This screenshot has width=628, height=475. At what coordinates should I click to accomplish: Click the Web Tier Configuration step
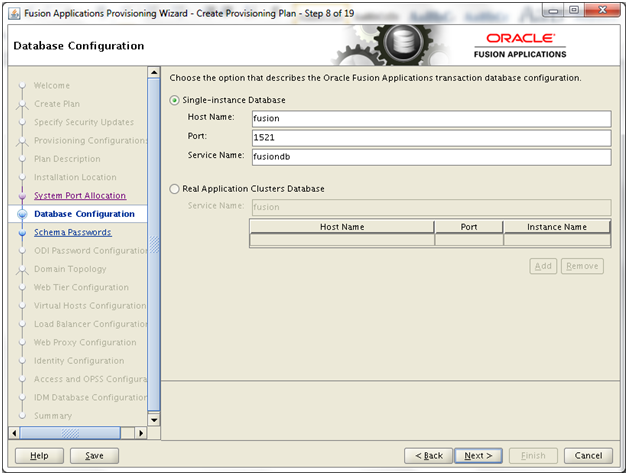(x=81, y=288)
